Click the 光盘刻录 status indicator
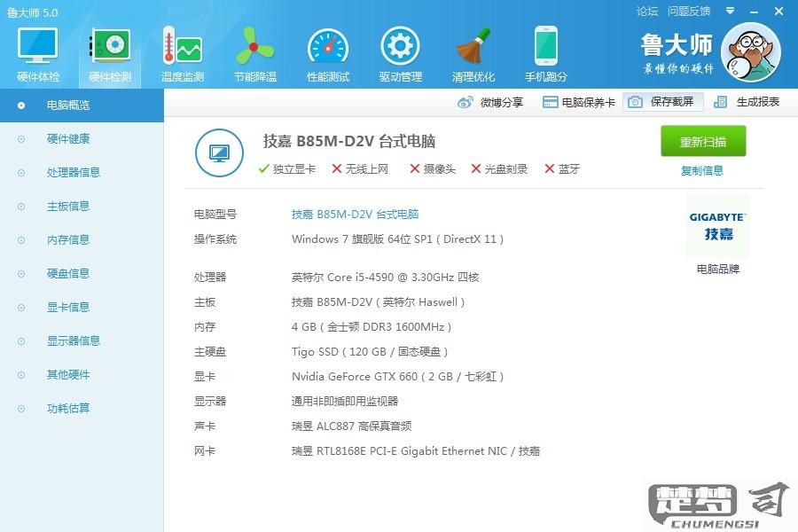Viewport: 798px width, 532px height. tap(498, 169)
